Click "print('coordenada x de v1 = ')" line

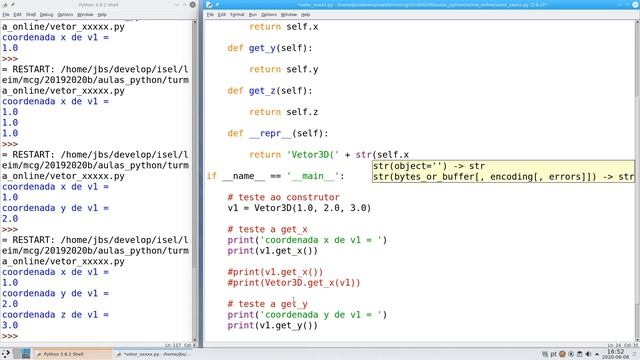coord(307,240)
